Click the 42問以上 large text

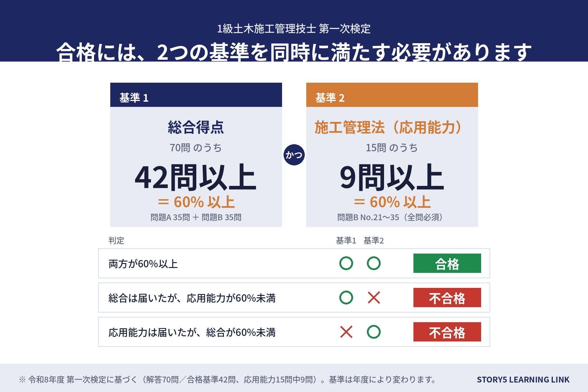point(195,177)
